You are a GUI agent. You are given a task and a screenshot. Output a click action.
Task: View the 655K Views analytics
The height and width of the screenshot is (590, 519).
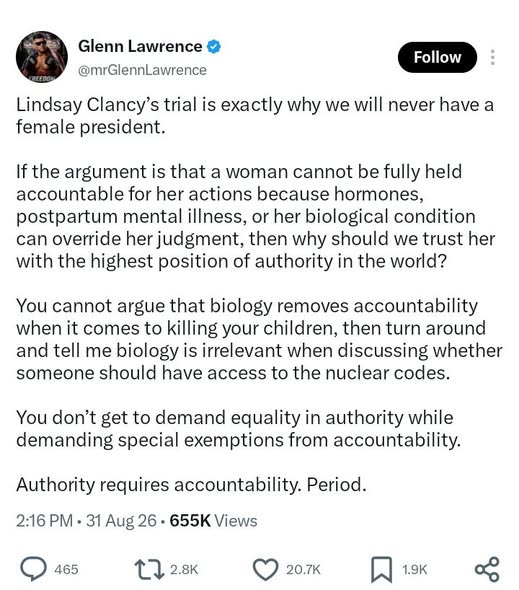(213, 521)
